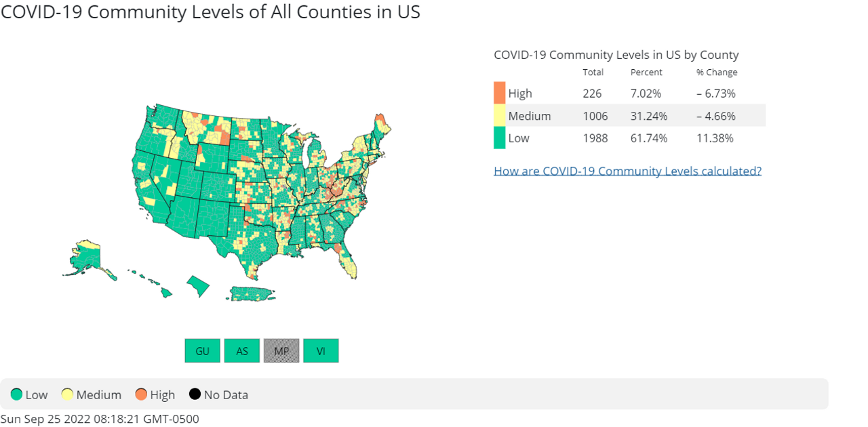868x427 pixels.
Task: Click Alaska on the map
Action: click(85, 258)
